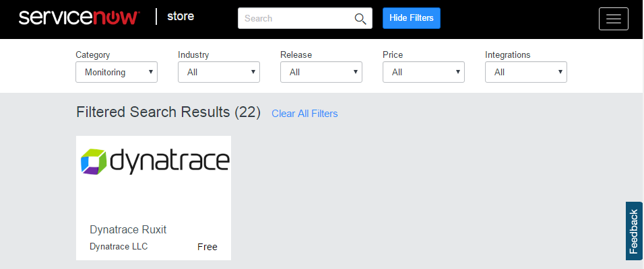Click the Filtered Search Results (22) heading
644x269 pixels.
[x=168, y=112]
